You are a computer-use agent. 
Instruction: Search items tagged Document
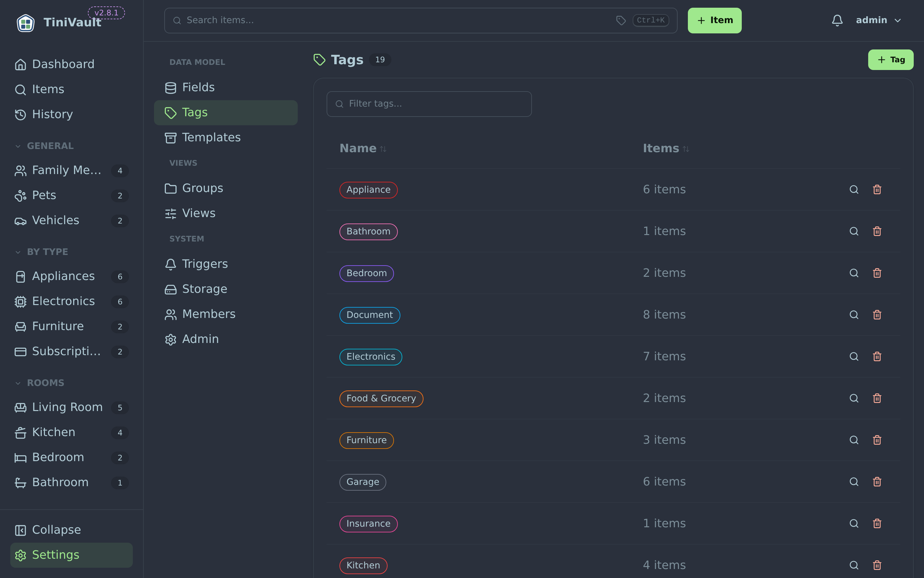click(x=854, y=315)
